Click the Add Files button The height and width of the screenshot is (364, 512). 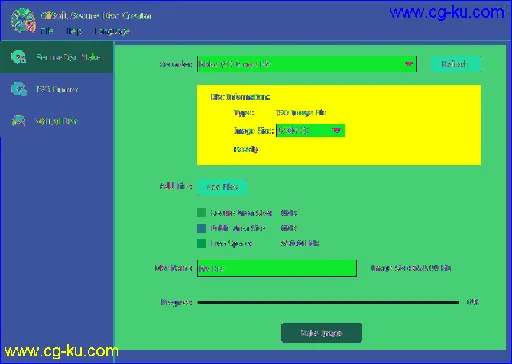click(x=222, y=187)
